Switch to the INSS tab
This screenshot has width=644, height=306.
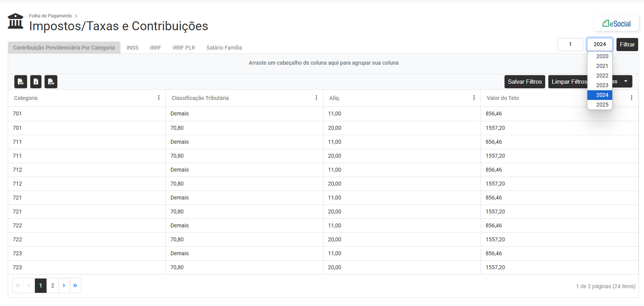click(133, 48)
